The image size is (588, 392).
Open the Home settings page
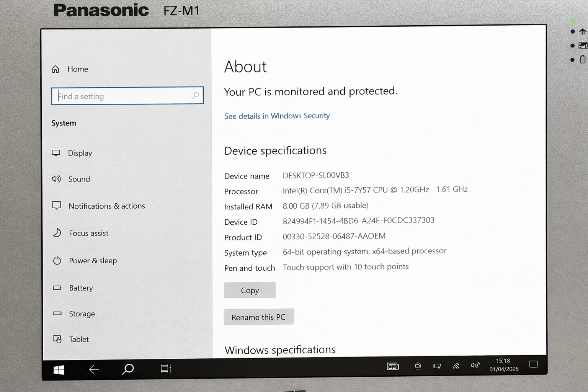pyautogui.click(x=70, y=69)
